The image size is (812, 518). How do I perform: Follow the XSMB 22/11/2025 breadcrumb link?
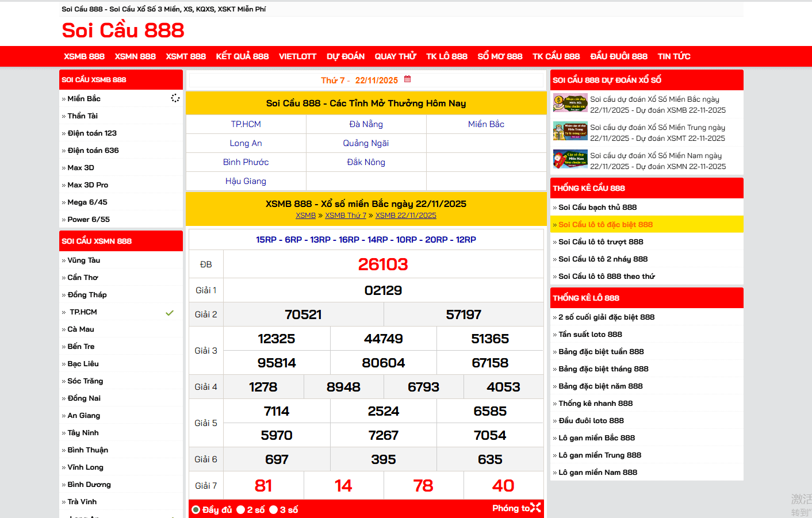pyautogui.click(x=406, y=216)
